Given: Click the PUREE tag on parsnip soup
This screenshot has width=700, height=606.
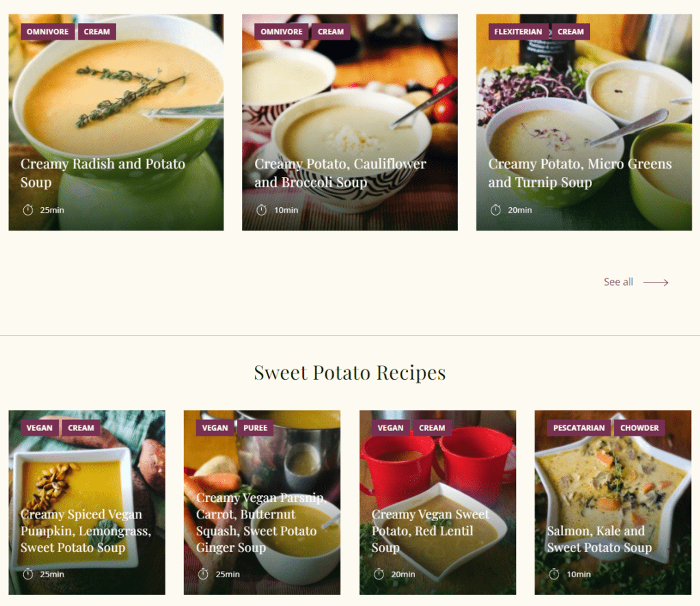Looking at the screenshot, I should [x=255, y=427].
